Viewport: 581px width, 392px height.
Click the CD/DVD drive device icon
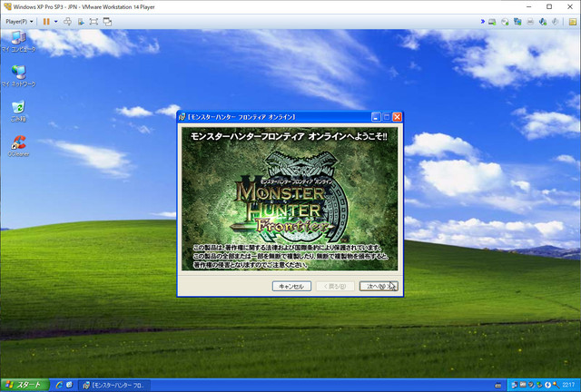click(x=505, y=22)
